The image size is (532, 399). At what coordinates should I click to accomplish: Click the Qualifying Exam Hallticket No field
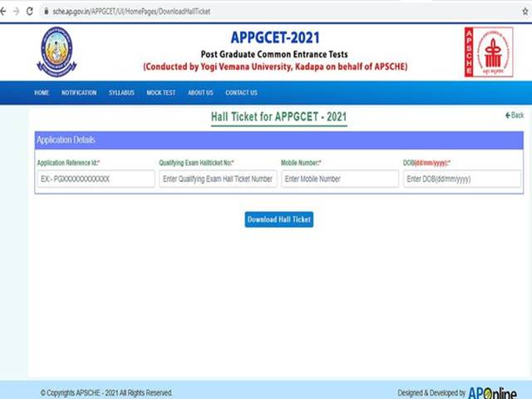tap(218, 179)
